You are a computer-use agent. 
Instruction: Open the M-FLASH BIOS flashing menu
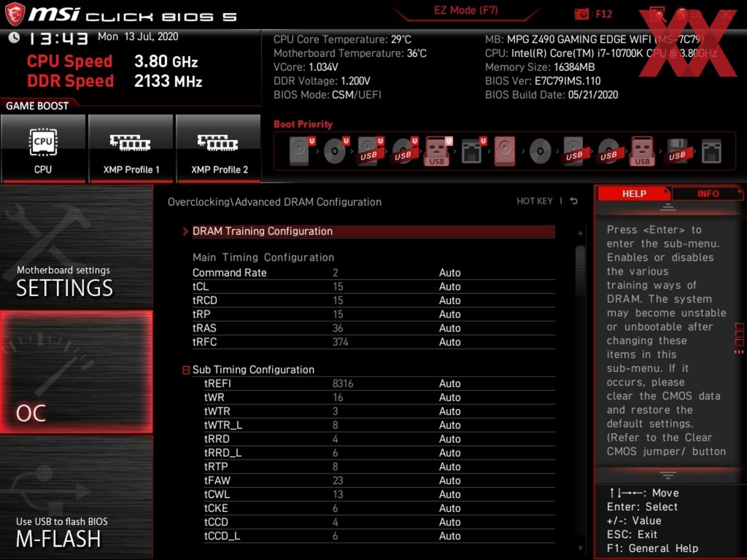(x=76, y=498)
